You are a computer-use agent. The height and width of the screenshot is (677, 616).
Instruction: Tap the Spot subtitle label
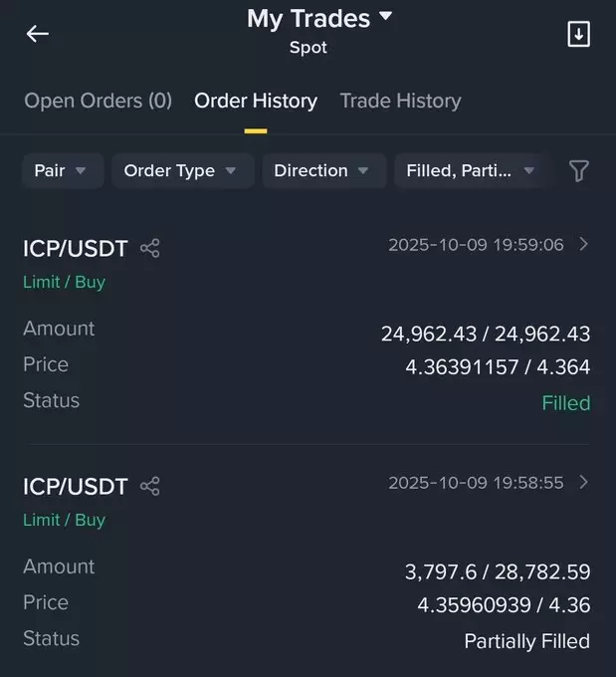308,48
